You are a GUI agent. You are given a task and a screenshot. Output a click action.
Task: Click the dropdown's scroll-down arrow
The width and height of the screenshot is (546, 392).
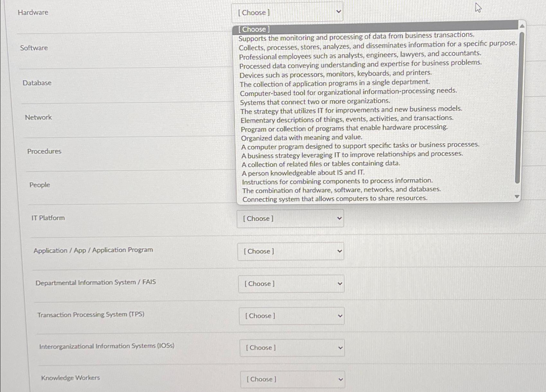pyautogui.click(x=517, y=196)
